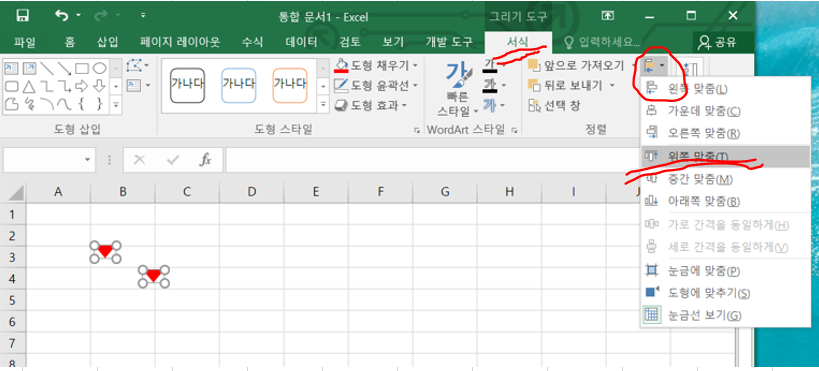Apply the orange outline 가나다 shape style
The height and width of the screenshot is (371, 819).
click(x=290, y=85)
